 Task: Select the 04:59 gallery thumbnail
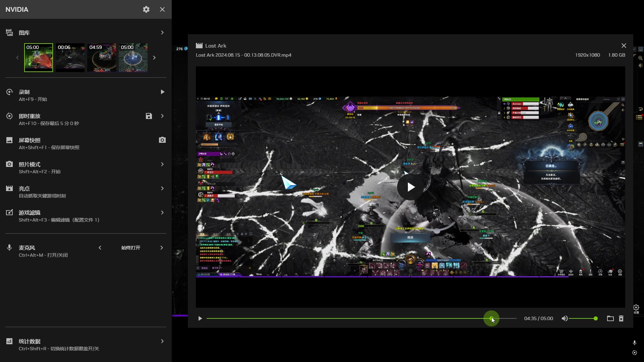[102, 58]
